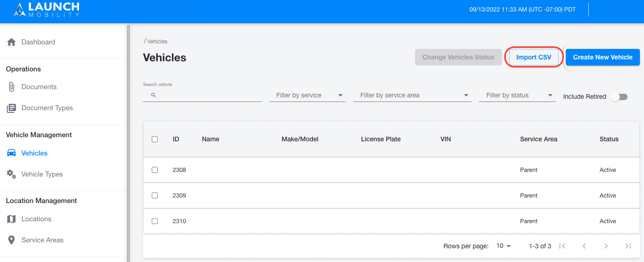This screenshot has height=262, width=644.
Task: Click the Documents paperclip icon
Action: [x=11, y=87]
